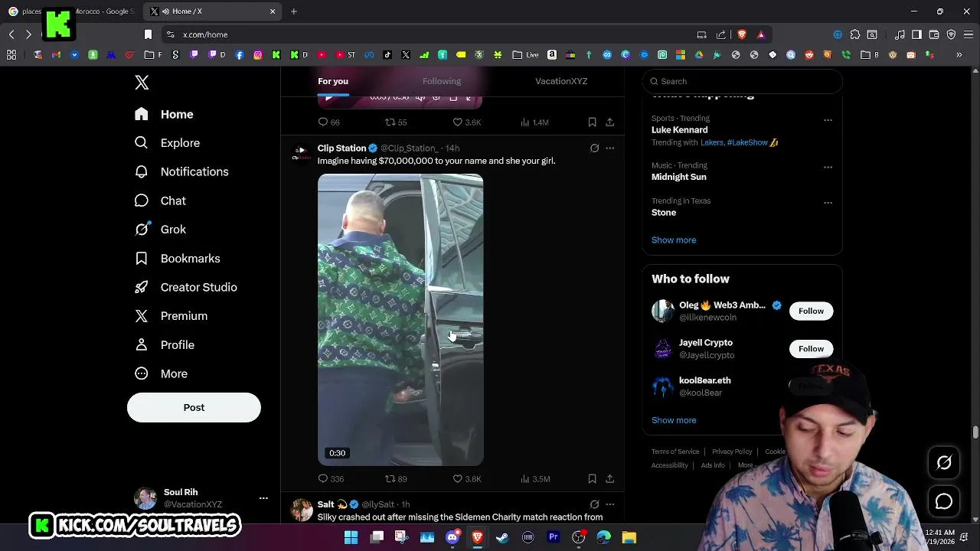This screenshot has height=551, width=980.
Task: Follow Oleg Web3 Amb account
Action: (x=811, y=311)
